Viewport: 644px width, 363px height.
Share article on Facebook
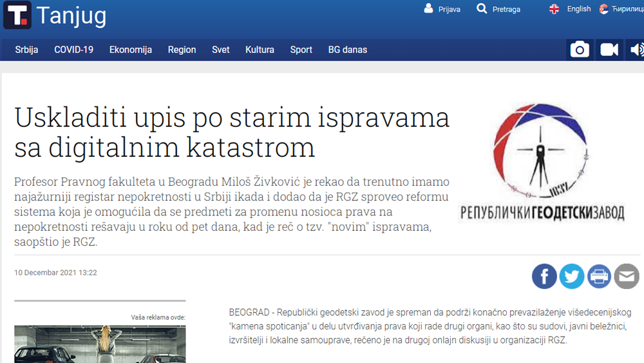pos(544,276)
